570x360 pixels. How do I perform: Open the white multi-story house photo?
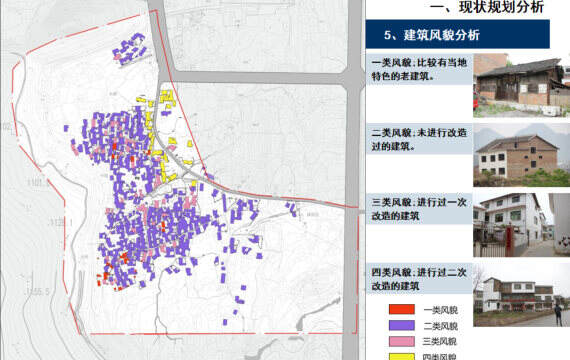point(521,225)
